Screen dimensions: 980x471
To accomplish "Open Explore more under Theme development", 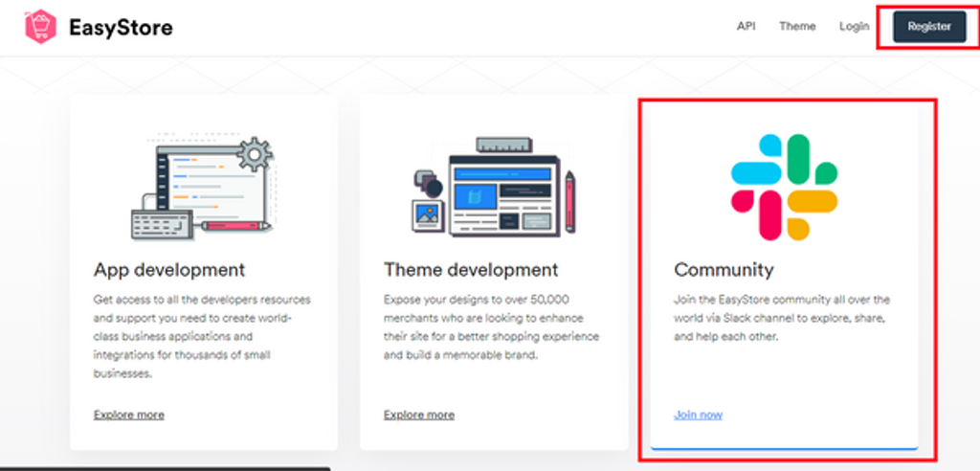I will [419, 415].
